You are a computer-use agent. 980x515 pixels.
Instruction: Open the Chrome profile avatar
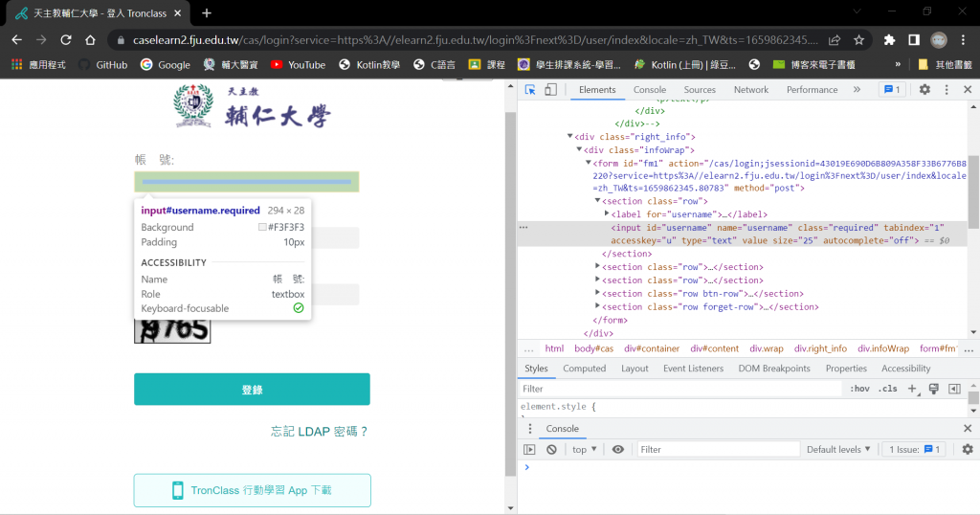click(x=939, y=40)
